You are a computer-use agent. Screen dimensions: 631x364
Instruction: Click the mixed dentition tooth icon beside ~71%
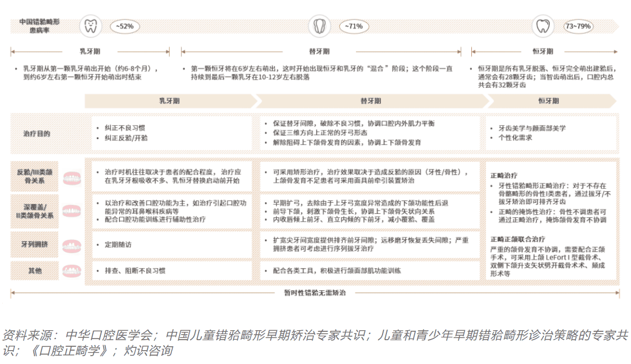(319, 26)
